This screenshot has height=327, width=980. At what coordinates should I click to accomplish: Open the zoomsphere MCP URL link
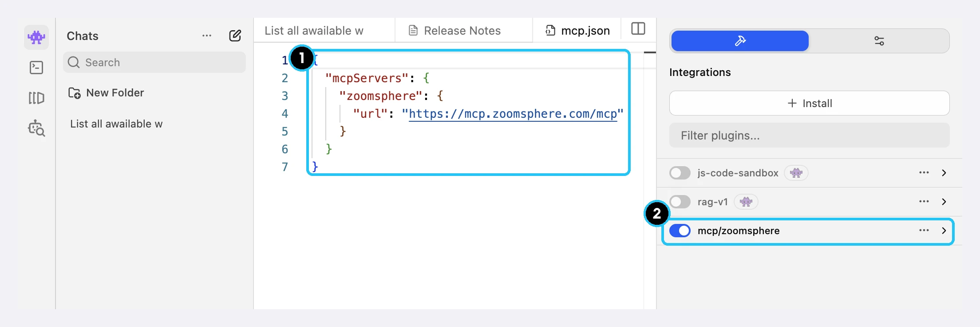(513, 114)
